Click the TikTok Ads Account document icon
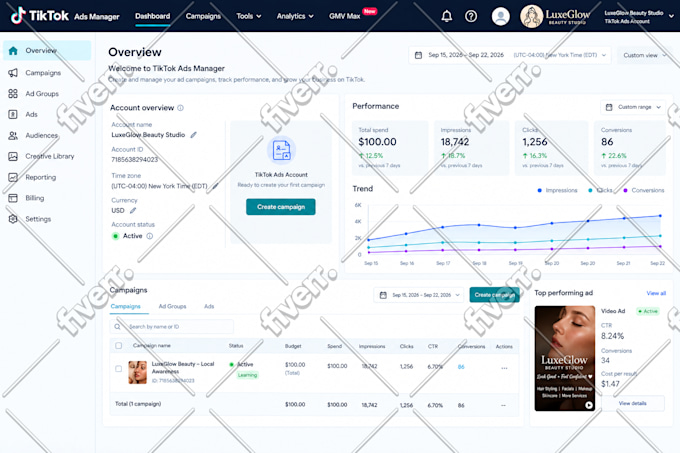 (281, 150)
